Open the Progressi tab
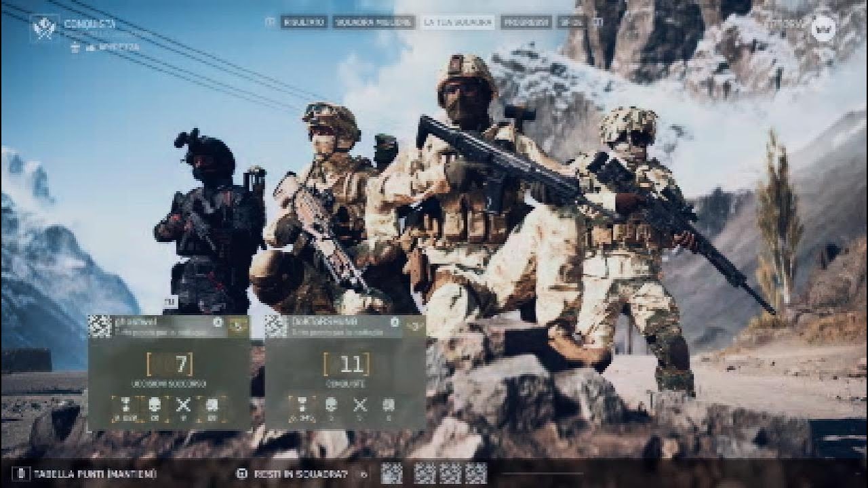Screen dimensions: 868x488 (526, 22)
